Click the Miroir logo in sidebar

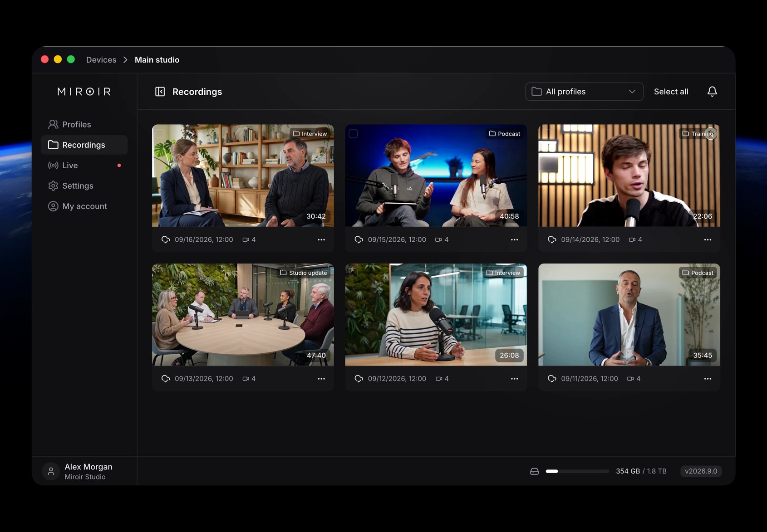pos(84,92)
